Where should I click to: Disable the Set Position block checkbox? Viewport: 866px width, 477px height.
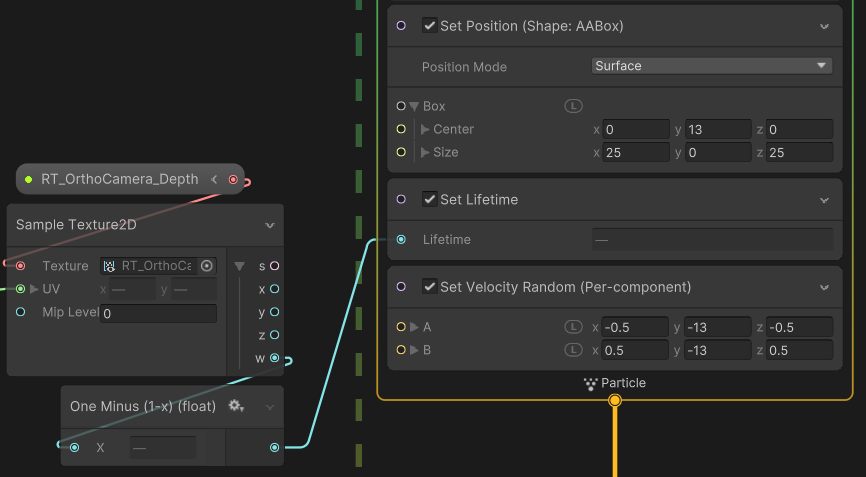pyautogui.click(x=429, y=26)
